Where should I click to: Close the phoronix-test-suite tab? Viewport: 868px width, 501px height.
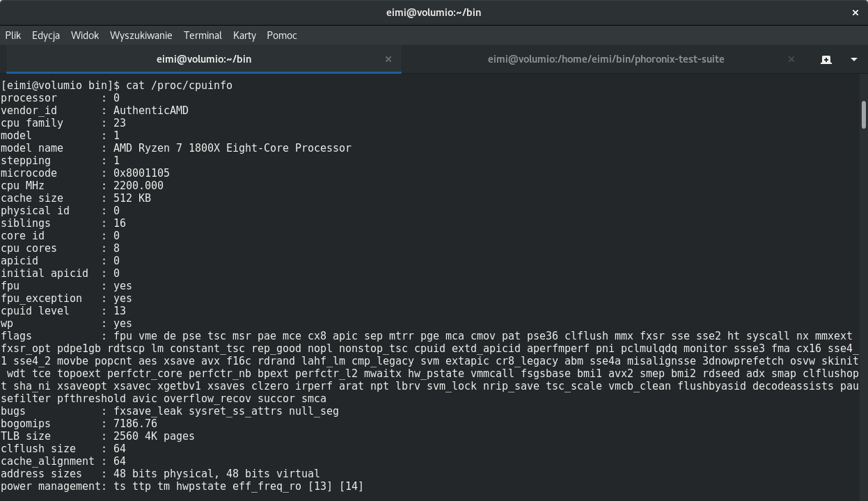click(791, 59)
